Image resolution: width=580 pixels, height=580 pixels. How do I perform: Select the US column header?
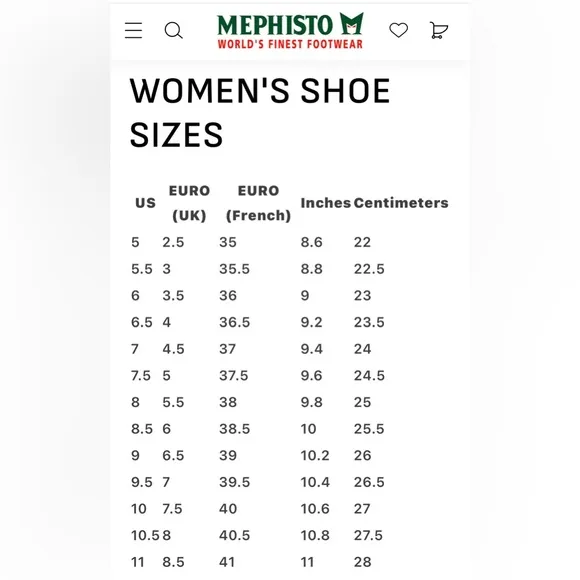coord(145,203)
